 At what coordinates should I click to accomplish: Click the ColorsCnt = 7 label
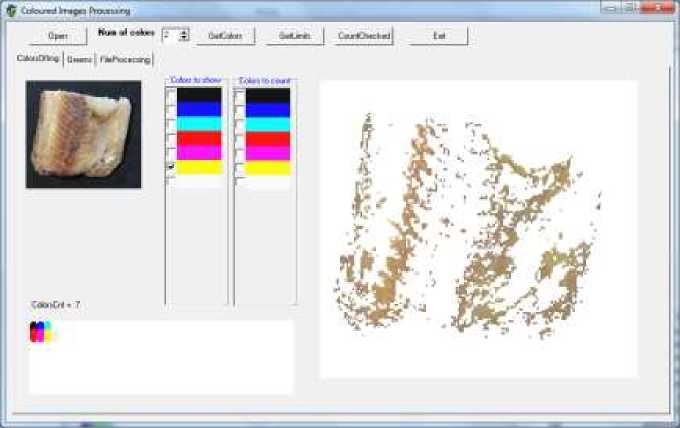pos(56,305)
